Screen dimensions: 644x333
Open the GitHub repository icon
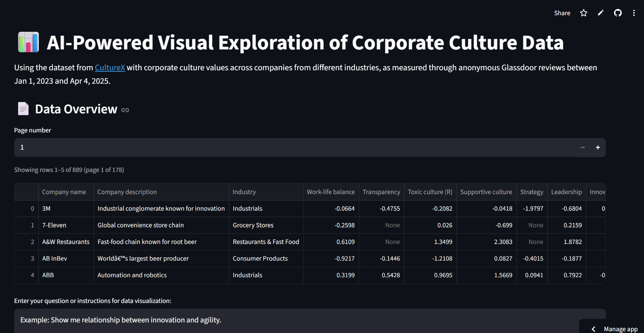[x=618, y=13]
